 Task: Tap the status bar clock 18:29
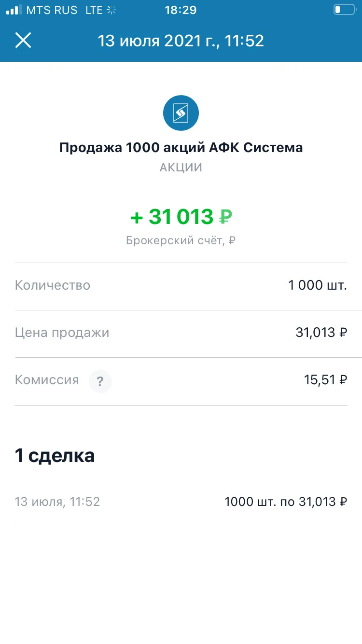point(181,10)
